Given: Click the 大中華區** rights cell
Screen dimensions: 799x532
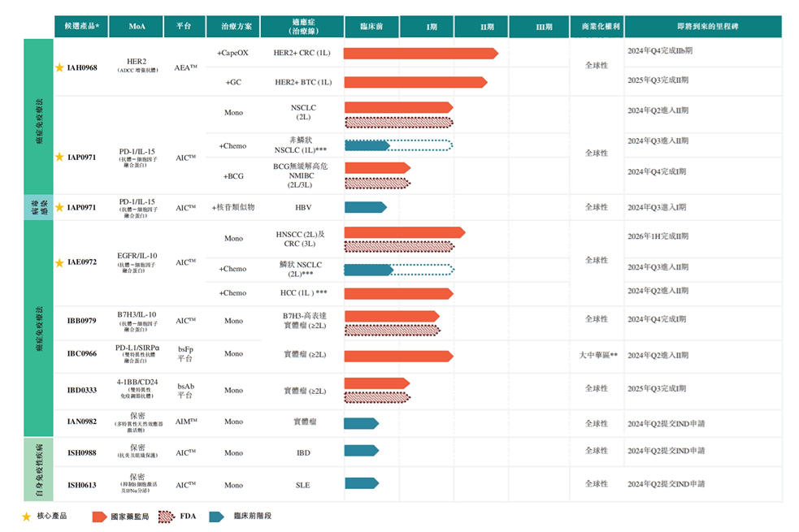Looking at the screenshot, I should [597, 355].
